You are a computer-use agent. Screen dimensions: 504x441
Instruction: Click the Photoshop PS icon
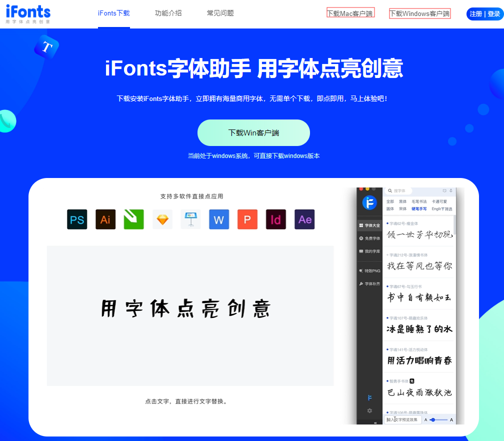[x=77, y=219]
